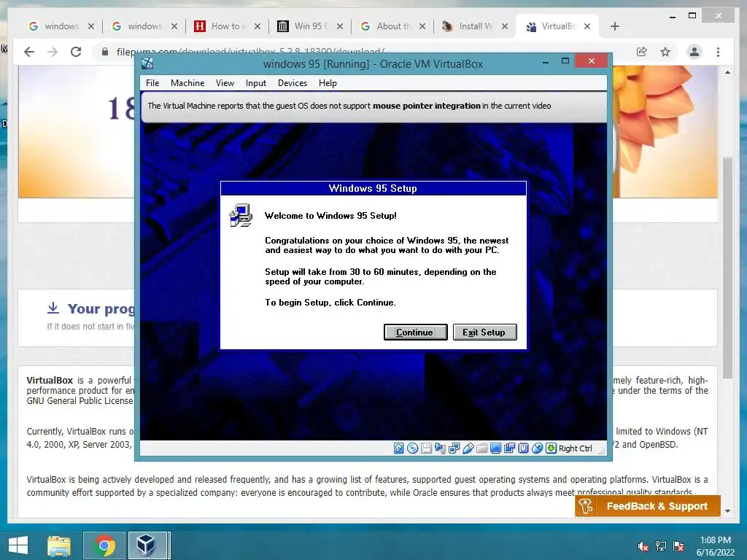Click Continue in Windows 95 Setup
Image resolution: width=747 pixels, height=560 pixels.
[415, 332]
